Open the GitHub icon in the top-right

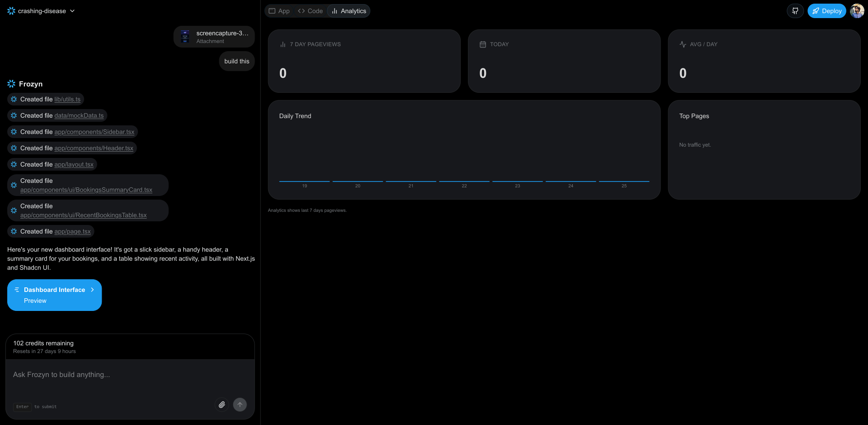click(795, 10)
